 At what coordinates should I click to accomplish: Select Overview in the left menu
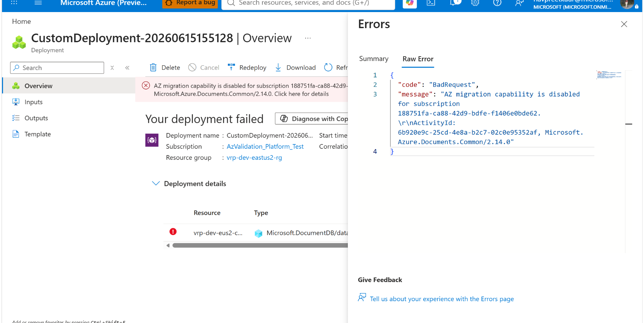[x=69, y=86]
